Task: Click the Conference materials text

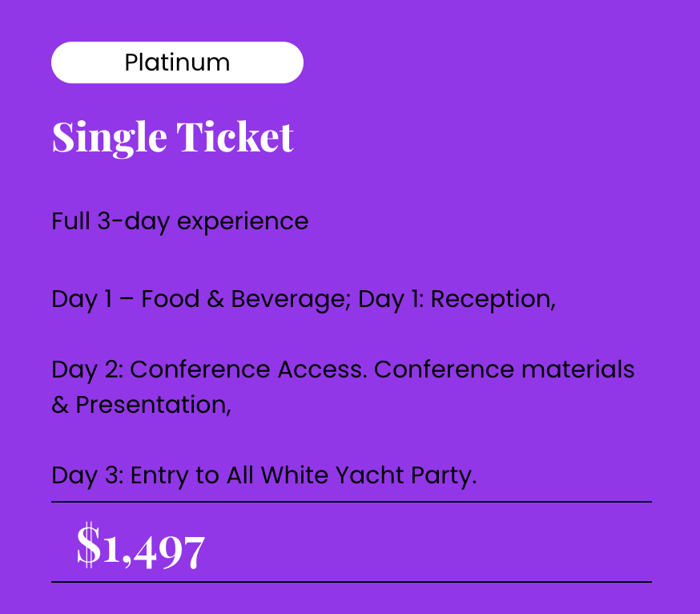Action: click(504, 369)
